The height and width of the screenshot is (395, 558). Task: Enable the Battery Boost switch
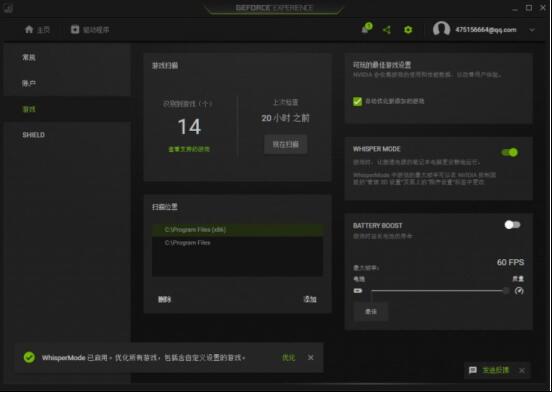tap(512, 225)
